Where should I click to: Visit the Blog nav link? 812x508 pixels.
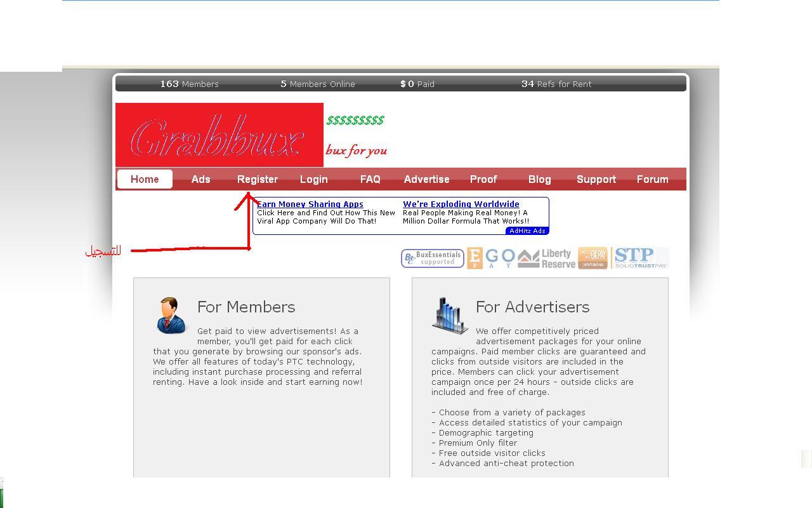[x=539, y=180]
